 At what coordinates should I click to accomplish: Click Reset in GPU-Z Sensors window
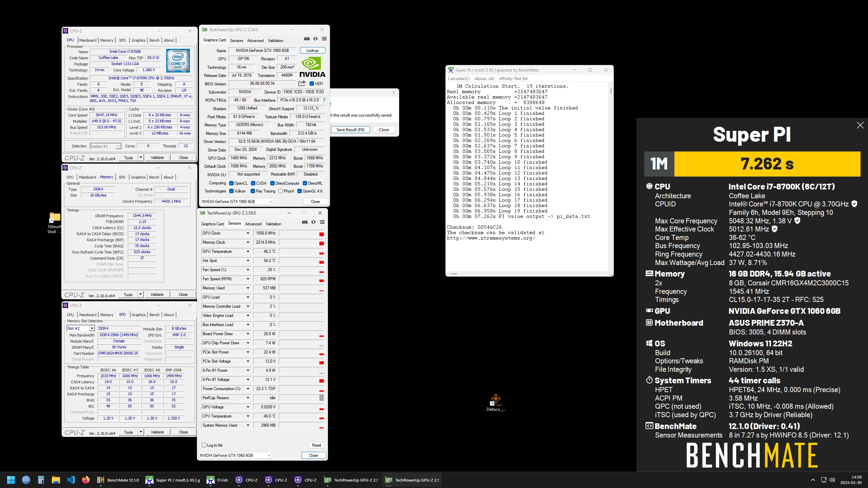tap(316, 445)
